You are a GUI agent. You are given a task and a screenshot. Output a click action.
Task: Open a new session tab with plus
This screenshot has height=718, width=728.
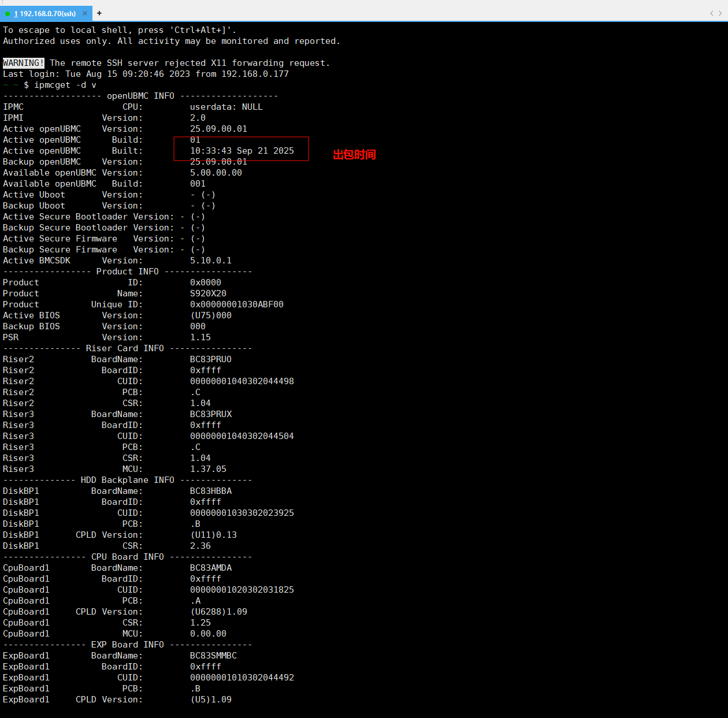tap(99, 13)
